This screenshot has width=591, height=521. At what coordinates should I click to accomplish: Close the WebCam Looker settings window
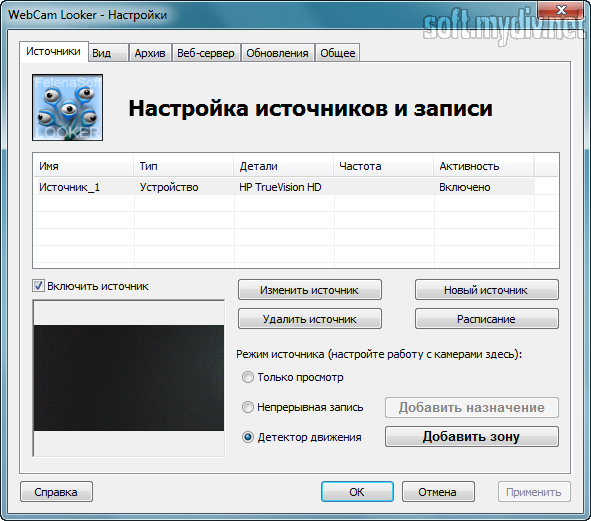coord(561,10)
